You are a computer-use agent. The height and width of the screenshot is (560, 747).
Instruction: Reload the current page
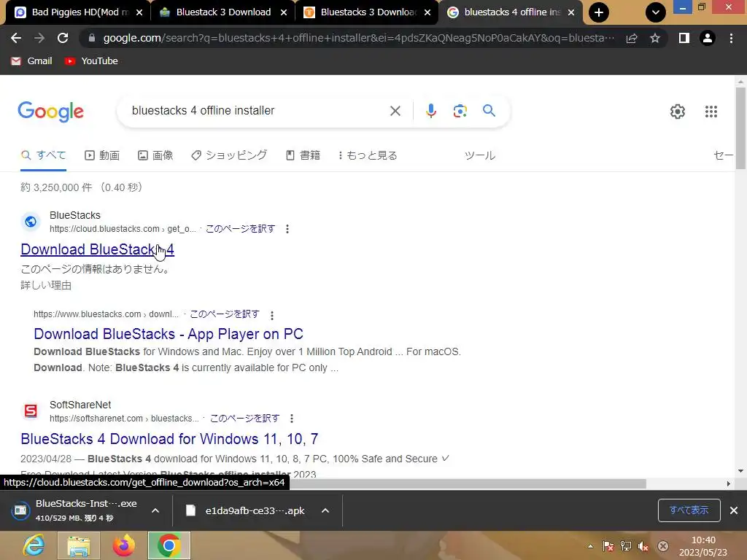(63, 38)
